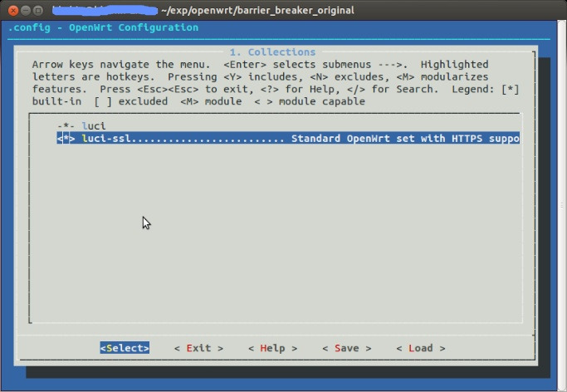
Task: Click '.config - OpenWrt Configuration' header text
Action: point(103,27)
